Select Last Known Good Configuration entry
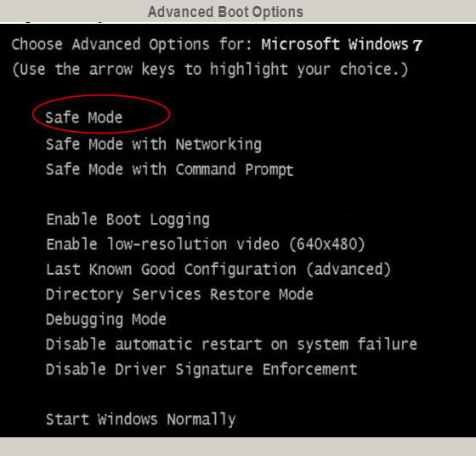This screenshot has width=476, height=456. (x=218, y=269)
